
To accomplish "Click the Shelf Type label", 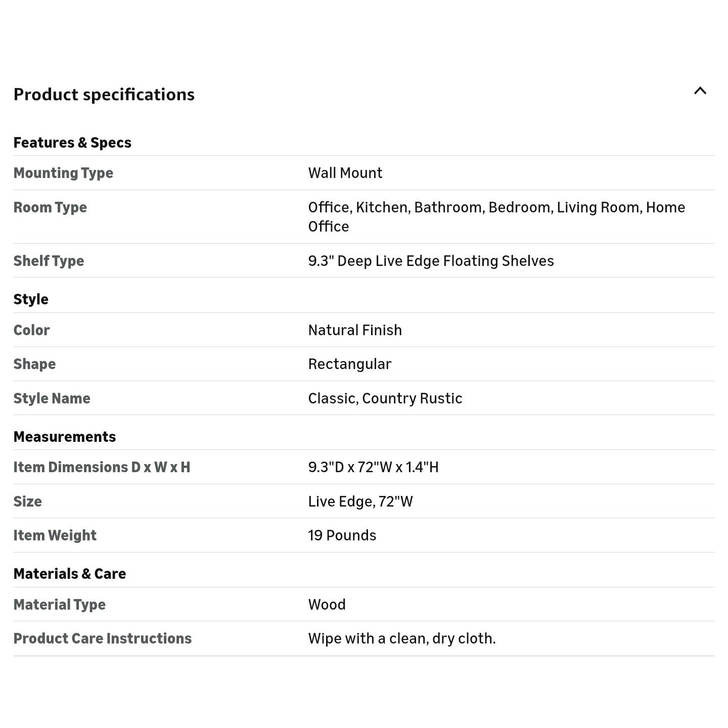I will [49, 261].
